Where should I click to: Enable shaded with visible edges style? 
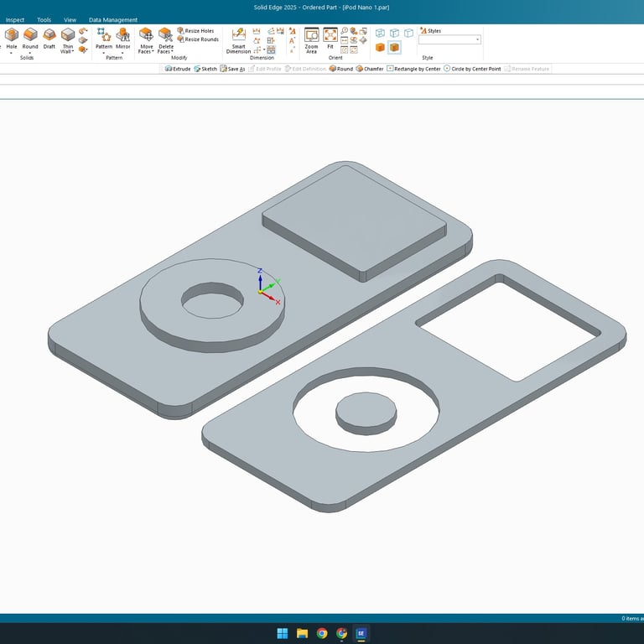(x=394, y=47)
